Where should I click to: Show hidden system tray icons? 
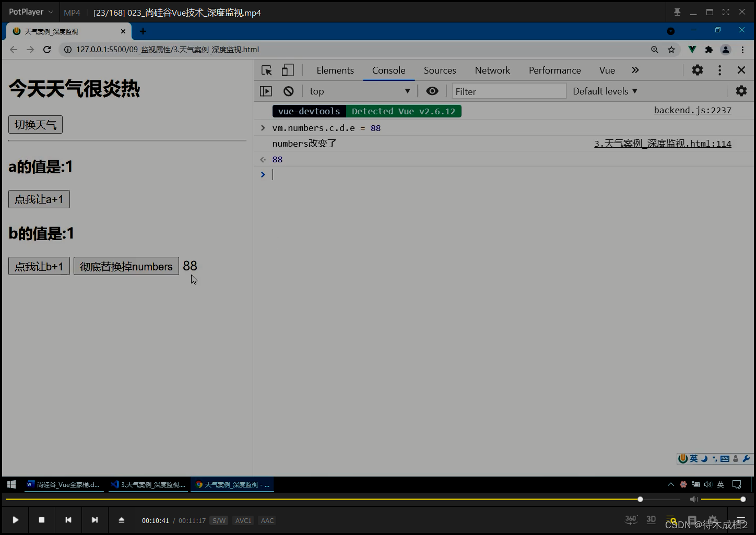(x=670, y=484)
